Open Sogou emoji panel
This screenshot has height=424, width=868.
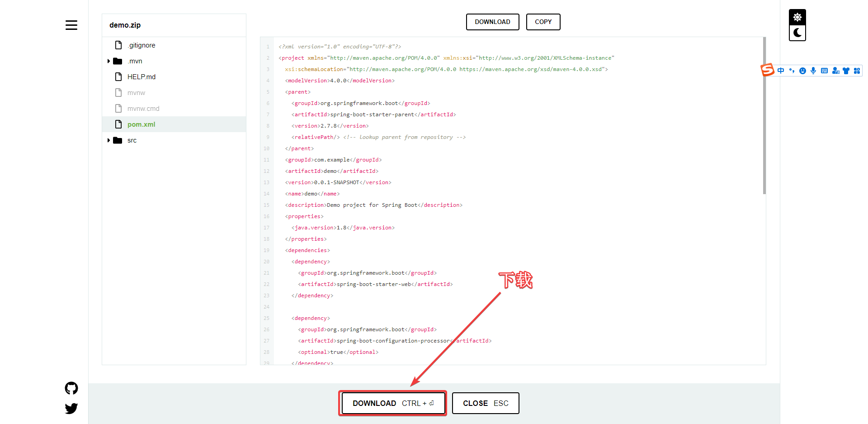[x=802, y=71]
